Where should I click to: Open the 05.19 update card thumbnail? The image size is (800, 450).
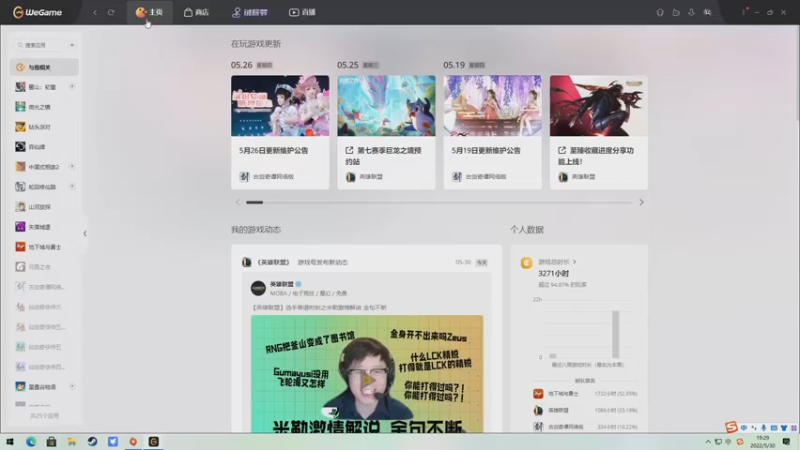(492, 106)
